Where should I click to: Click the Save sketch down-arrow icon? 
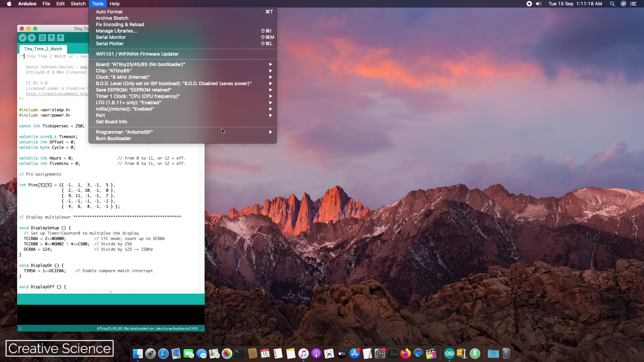60,38
